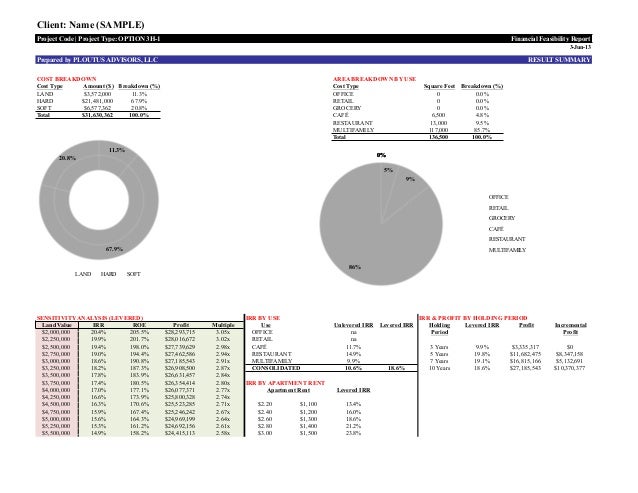This screenshot has width=638, height=493.
Task: Select the 'Unlevered IRR' column header
Action: 354,325
